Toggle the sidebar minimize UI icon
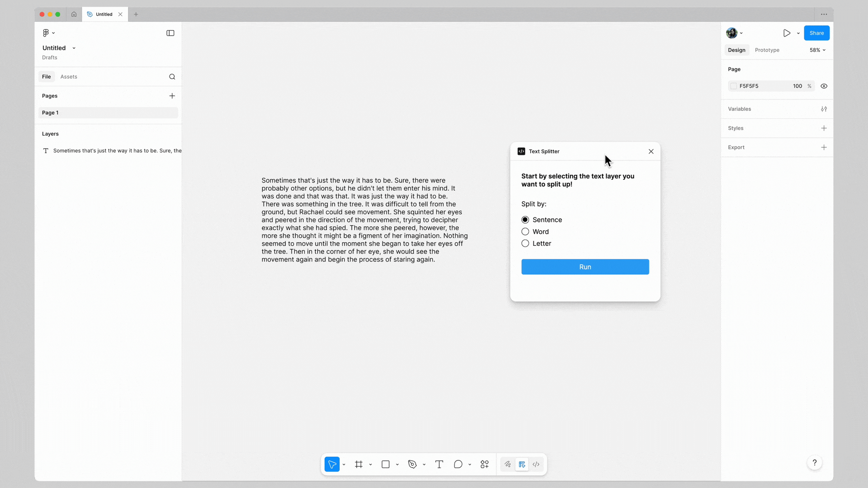This screenshot has width=868, height=488. coord(170,33)
